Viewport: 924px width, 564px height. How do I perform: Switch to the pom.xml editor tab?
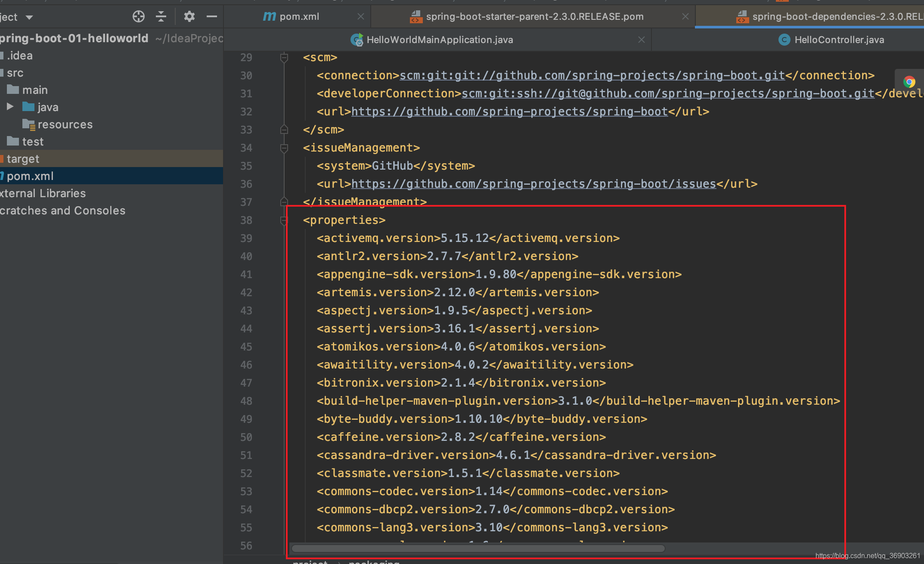click(299, 17)
